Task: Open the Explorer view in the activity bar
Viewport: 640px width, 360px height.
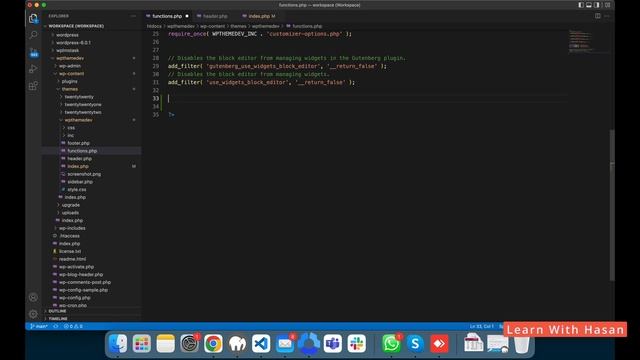Action: (33, 18)
